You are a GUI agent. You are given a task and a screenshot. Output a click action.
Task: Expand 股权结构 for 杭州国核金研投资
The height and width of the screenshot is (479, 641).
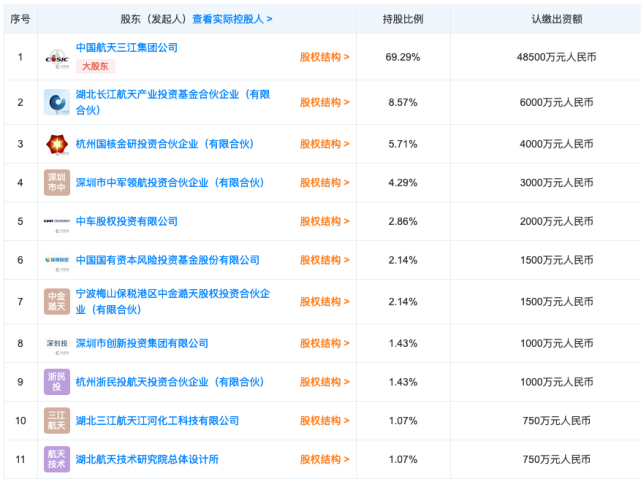325,144
